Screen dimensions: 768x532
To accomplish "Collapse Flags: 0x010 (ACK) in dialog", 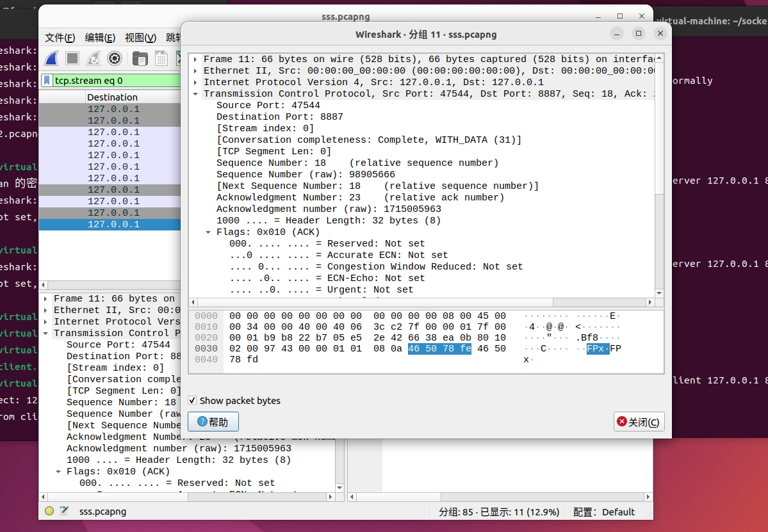I will (x=208, y=232).
